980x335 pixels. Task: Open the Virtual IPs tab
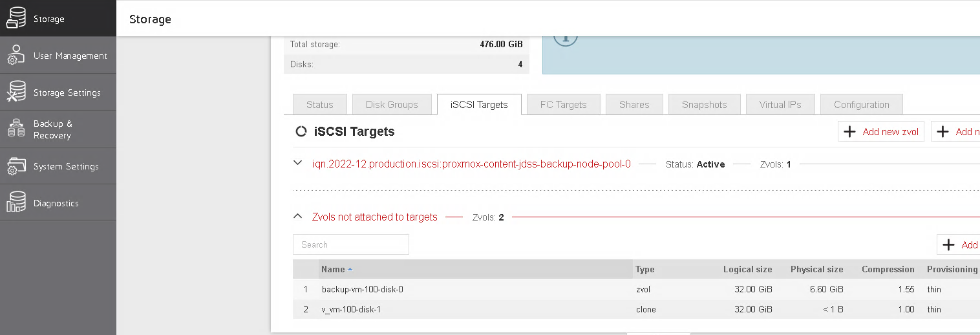point(780,105)
